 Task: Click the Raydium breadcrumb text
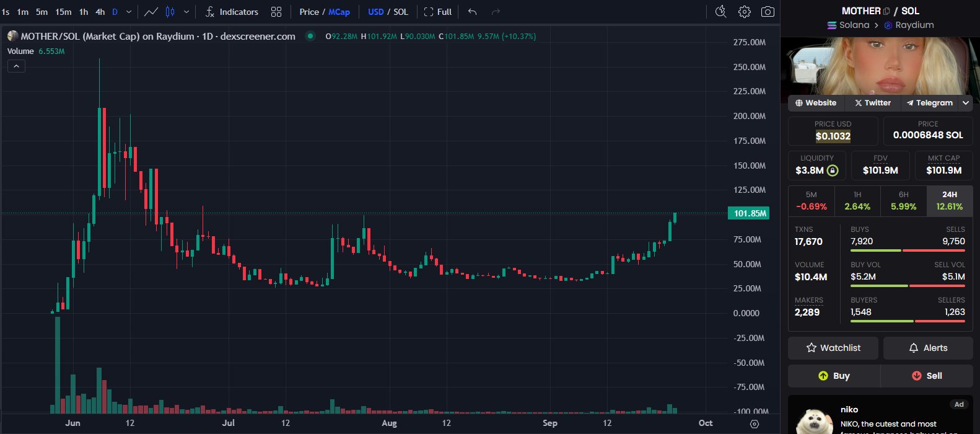point(914,25)
